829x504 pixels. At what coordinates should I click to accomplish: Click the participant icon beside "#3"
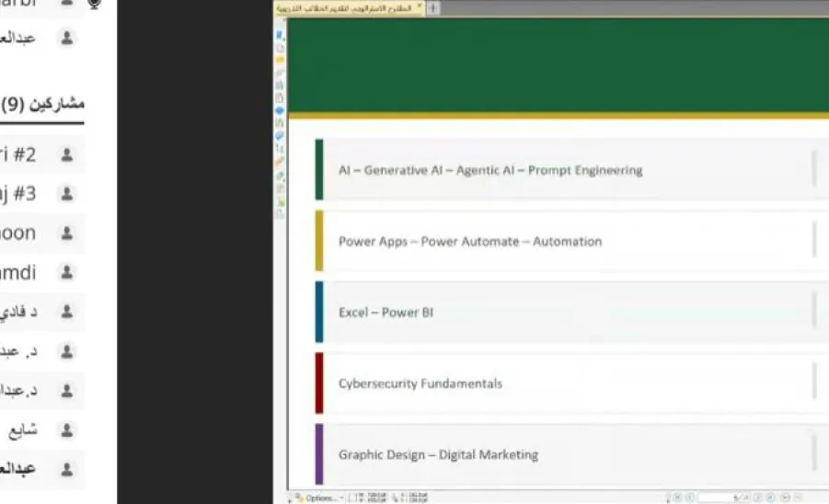pyautogui.click(x=67, y=193)
